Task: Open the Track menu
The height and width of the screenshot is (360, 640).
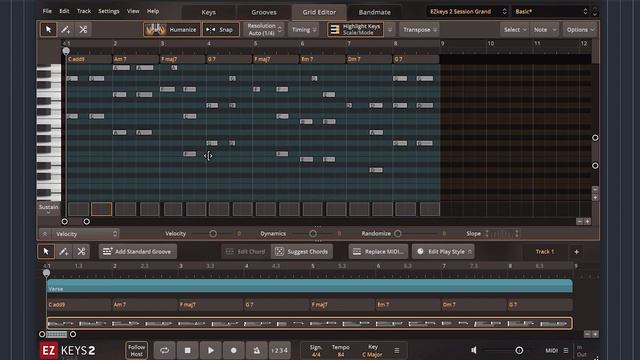Action: [84, 11]
